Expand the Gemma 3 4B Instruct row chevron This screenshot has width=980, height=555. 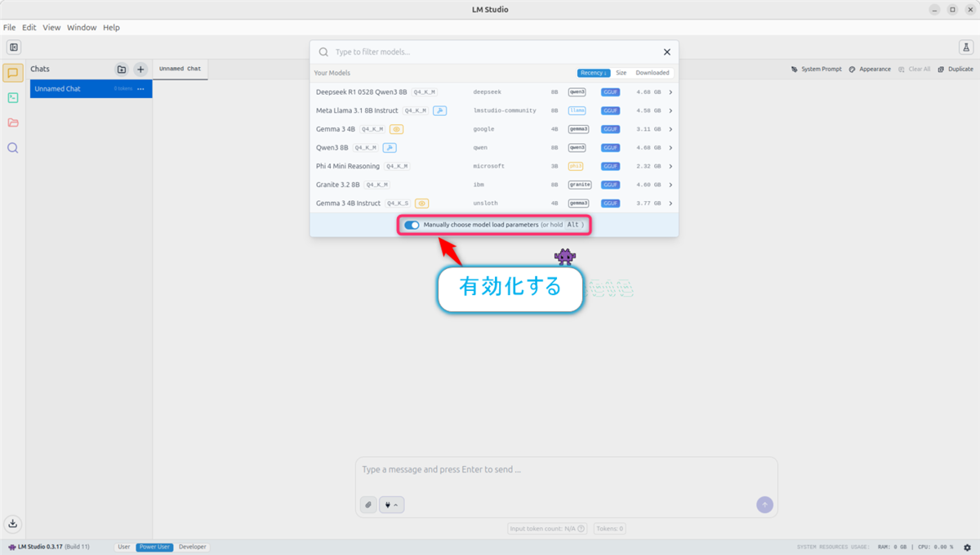(670, 204)
